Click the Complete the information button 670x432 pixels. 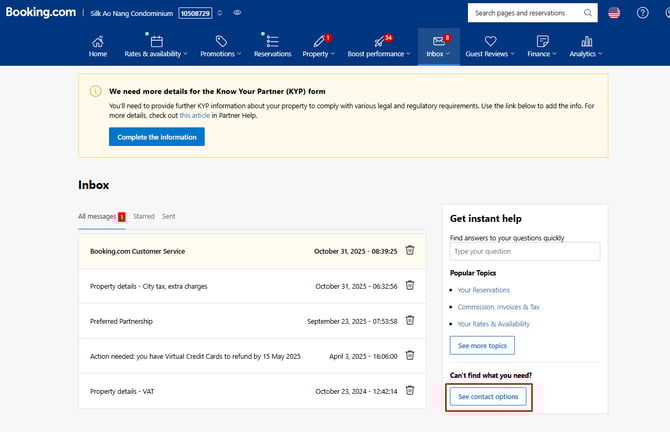click(x=156, y=137)
